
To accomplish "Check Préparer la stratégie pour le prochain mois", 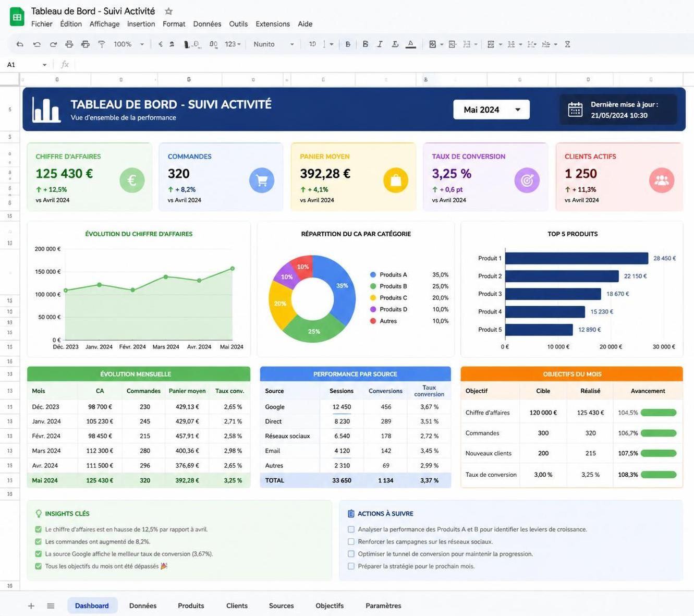I will tap(351, 566).
